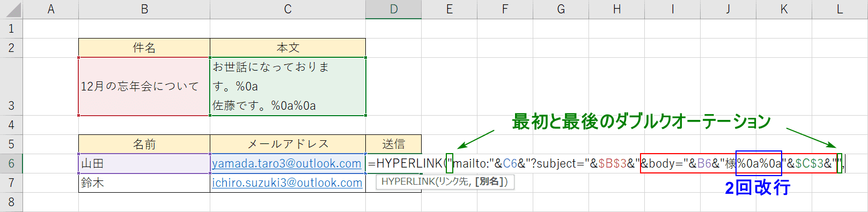Select column C header

288,9
